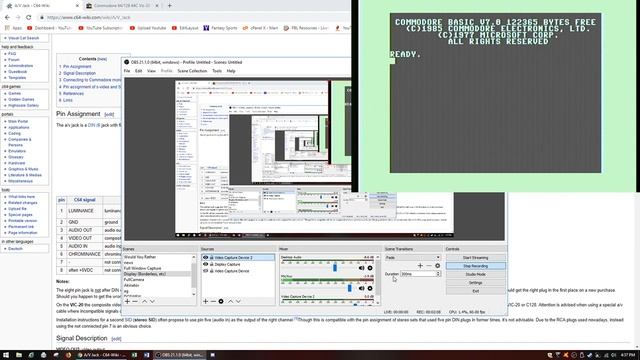Add scene transition with plus icon
The height and width of the screenshot is (360, 640).
[420, 266]
